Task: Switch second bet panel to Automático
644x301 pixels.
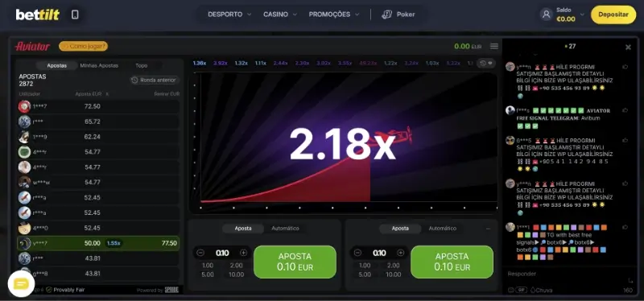Action: pyautogui.click(x=442, y=229)
